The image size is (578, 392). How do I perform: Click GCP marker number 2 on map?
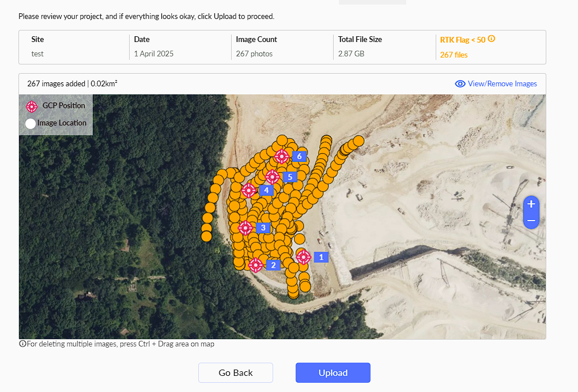coord(256,265)
